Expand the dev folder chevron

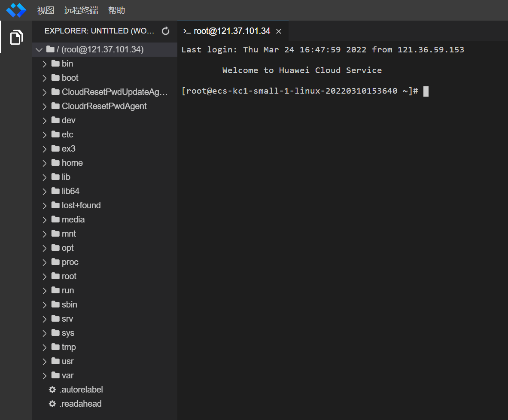click(x=44, y=121)
